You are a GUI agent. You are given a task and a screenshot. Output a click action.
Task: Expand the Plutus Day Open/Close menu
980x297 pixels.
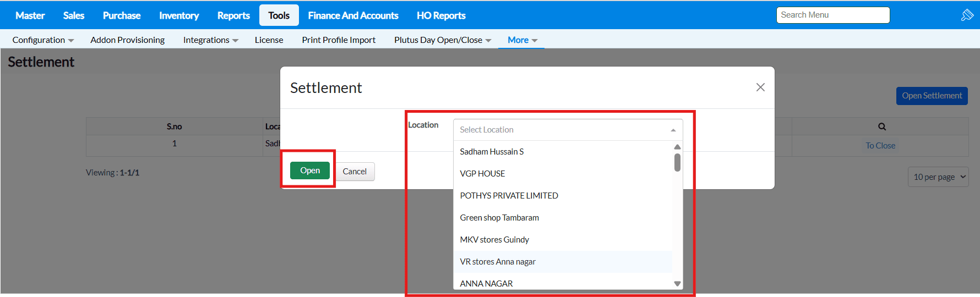tap(442, 40)
